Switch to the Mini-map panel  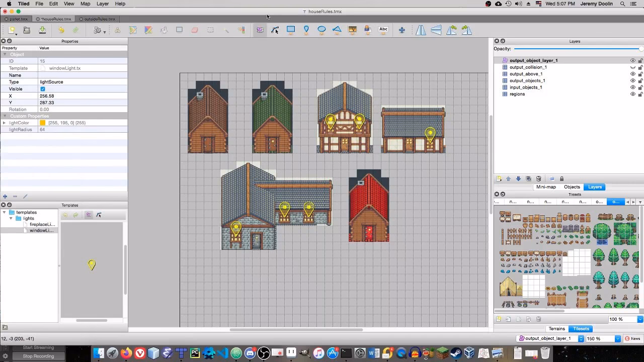point(546,187)
